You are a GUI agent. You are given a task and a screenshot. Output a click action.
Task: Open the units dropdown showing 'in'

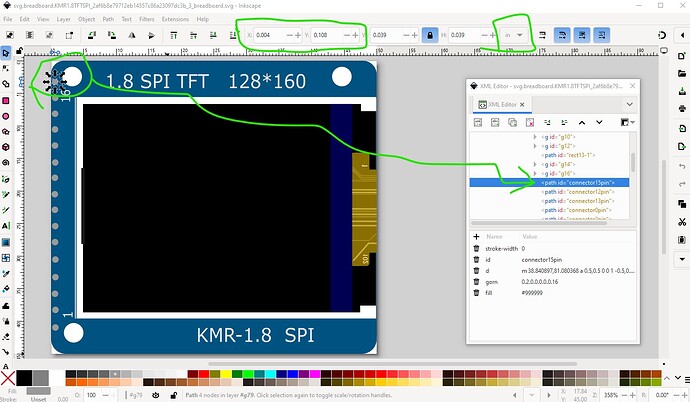tap(516, 35)
